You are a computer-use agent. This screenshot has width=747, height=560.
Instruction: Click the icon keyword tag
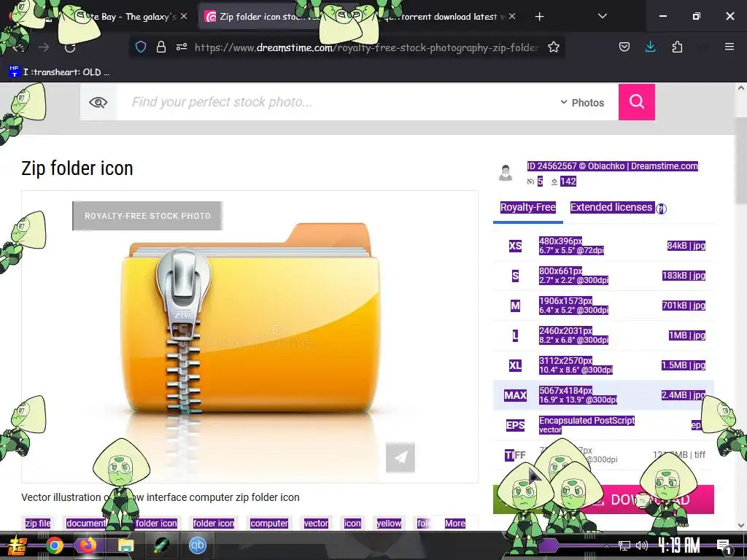(x=352, y=524)
